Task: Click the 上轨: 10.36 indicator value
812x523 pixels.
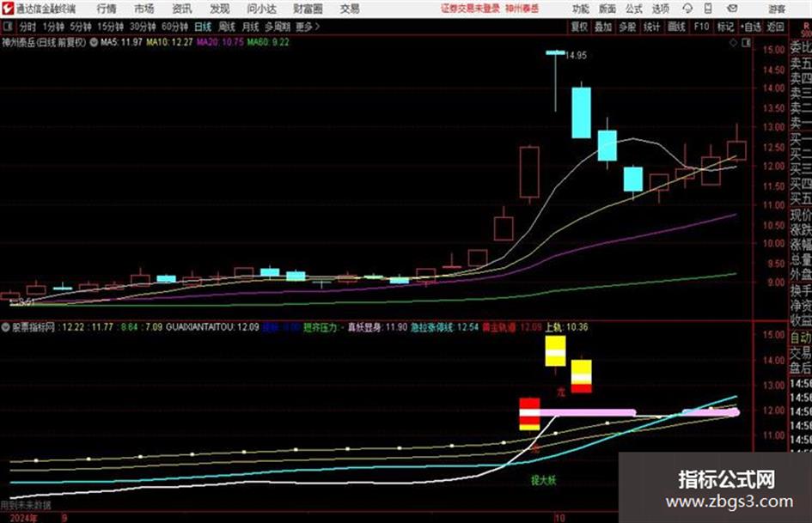Action: point(566,327)
